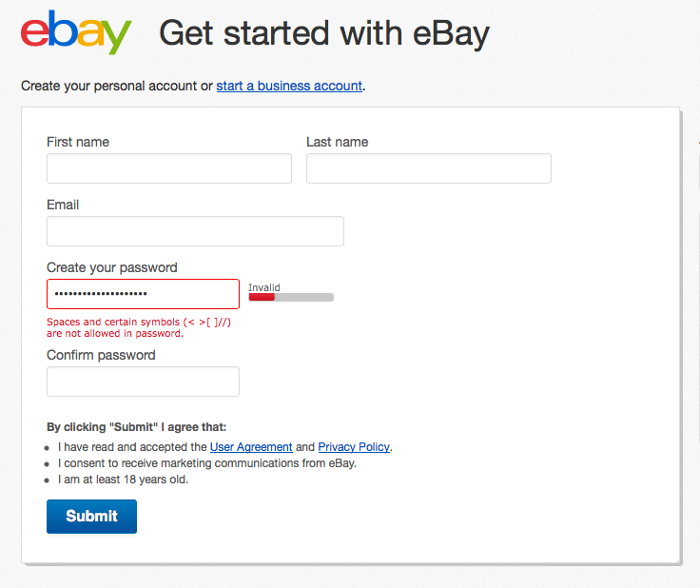The image size is (700, 588).
Task: Click the Invalid strength label
Action: 264,287
